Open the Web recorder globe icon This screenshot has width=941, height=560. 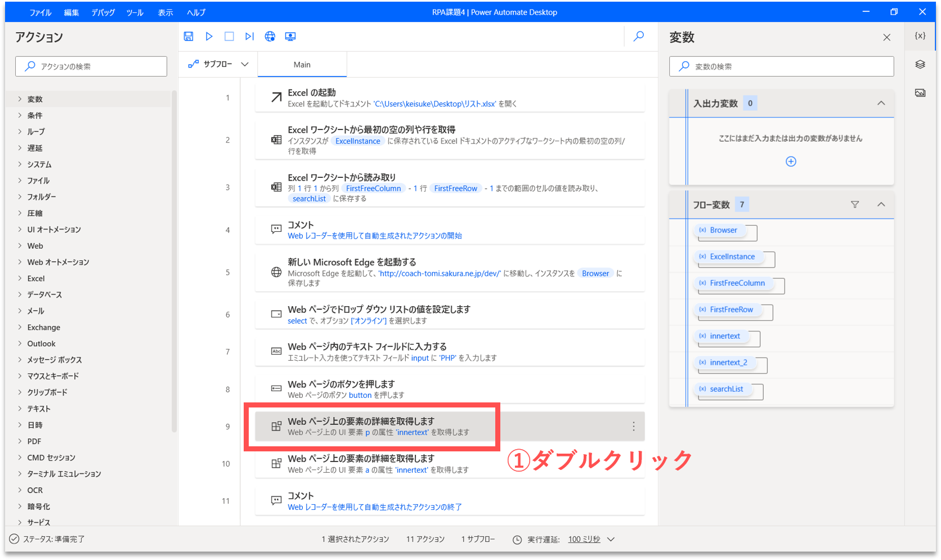[x=270, y=36]
